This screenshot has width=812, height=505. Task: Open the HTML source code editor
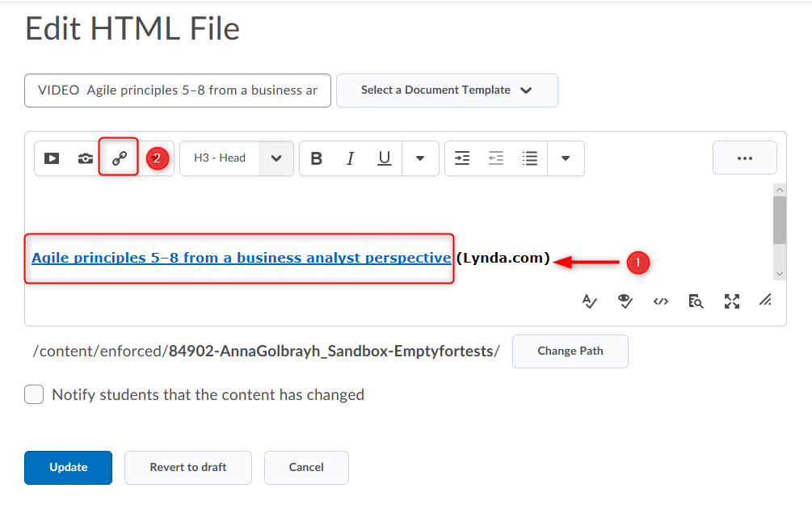coord(661,301)
